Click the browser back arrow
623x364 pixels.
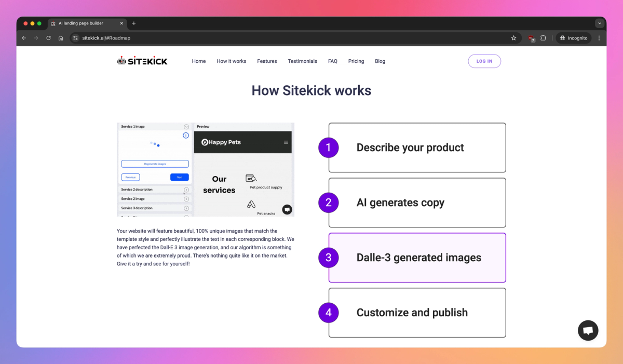click(x=24, y=38)
